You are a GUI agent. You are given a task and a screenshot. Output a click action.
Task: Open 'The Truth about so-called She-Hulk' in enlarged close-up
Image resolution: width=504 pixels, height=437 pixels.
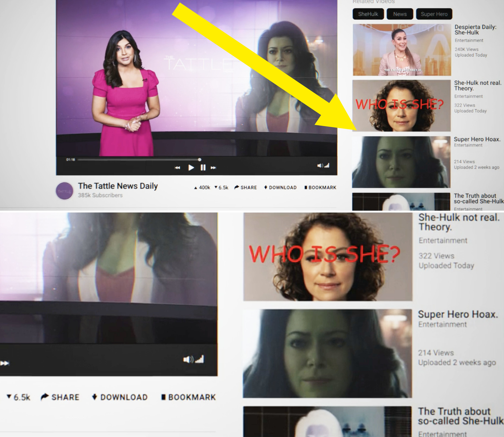click(x=461, y=416)
